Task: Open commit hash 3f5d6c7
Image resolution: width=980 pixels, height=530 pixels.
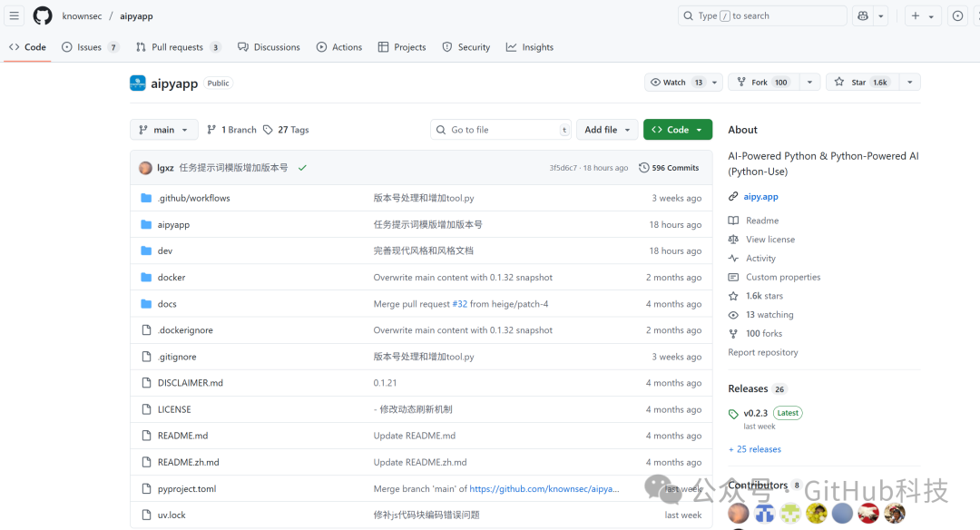Action: pos(563,168)
